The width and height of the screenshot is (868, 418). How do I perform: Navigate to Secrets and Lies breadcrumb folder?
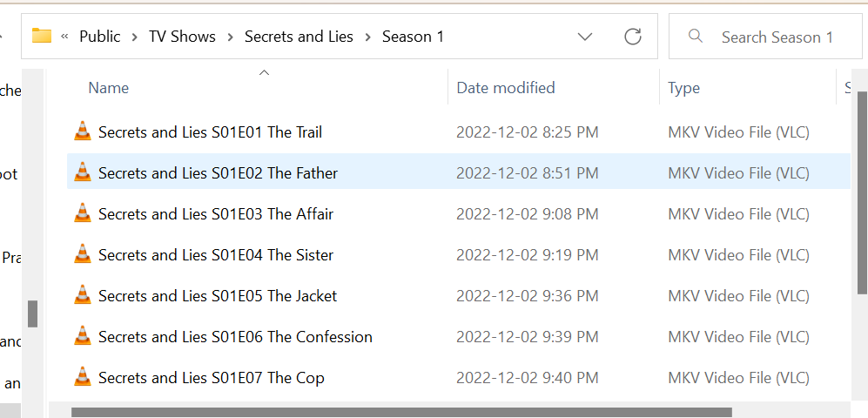coord(299,37)
